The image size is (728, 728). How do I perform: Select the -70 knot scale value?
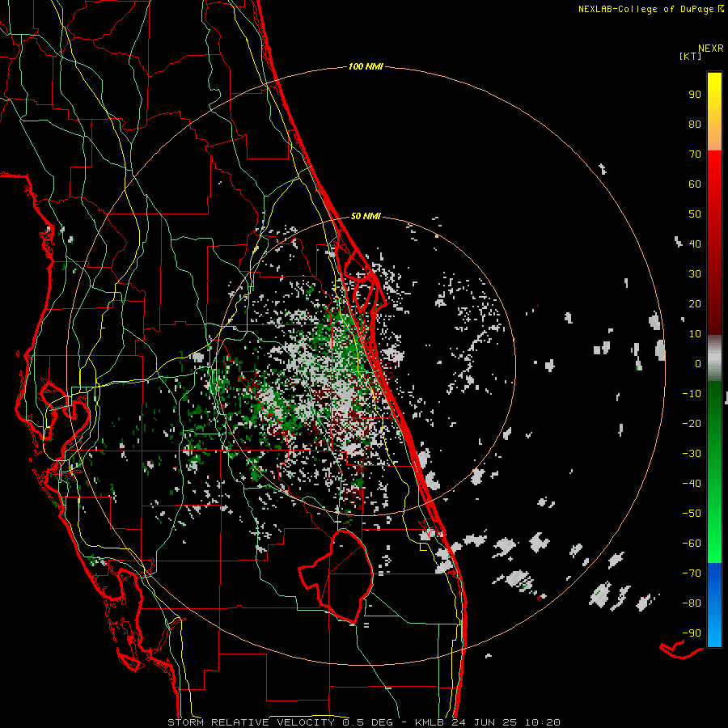692,574
